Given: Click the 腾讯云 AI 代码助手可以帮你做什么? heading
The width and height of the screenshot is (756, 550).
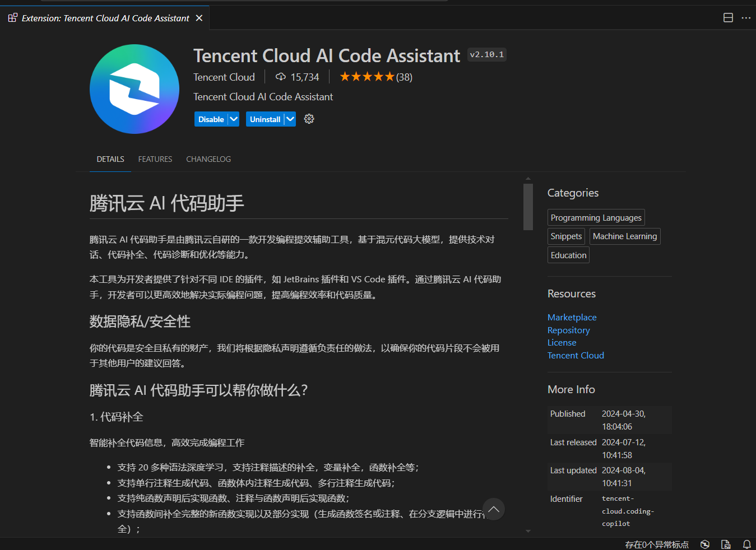Looking at the screenshot, I should 198,390.
